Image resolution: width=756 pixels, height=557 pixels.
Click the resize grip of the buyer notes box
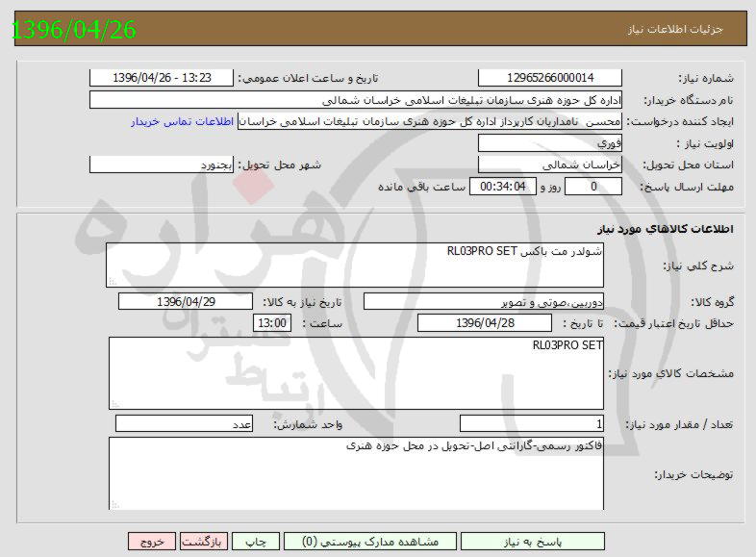point(115,504)
